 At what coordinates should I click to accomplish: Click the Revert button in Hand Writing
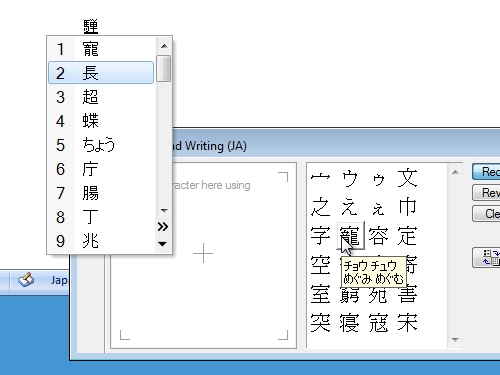click(x=487, y=193)
